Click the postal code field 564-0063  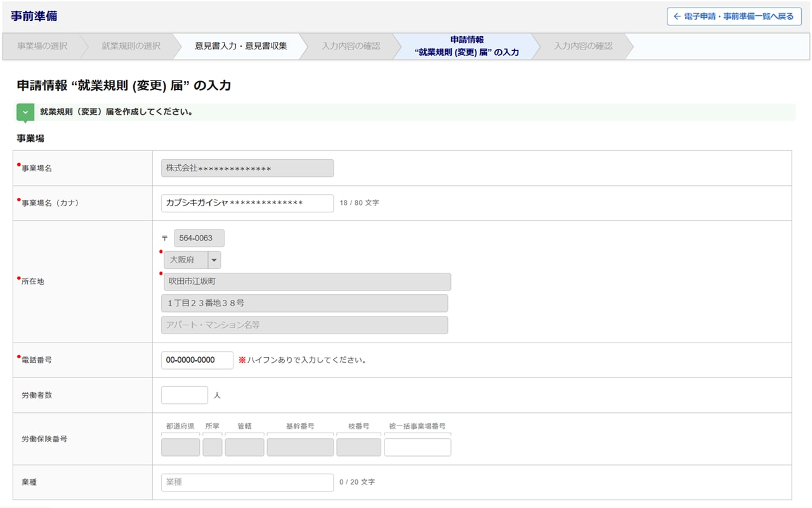click(x=199, y=238)
